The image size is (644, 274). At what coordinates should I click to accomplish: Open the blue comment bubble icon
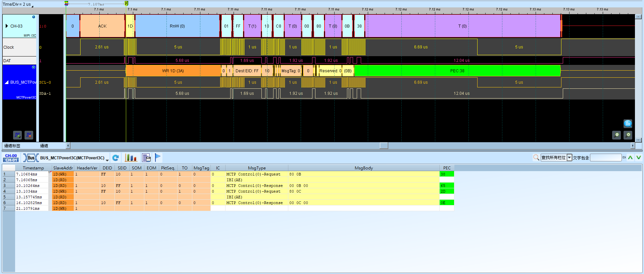[x=628, y=124]
